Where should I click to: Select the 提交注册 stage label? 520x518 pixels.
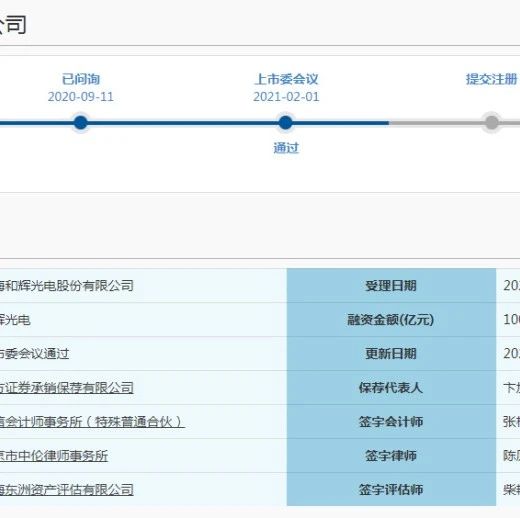pos(491,79)
